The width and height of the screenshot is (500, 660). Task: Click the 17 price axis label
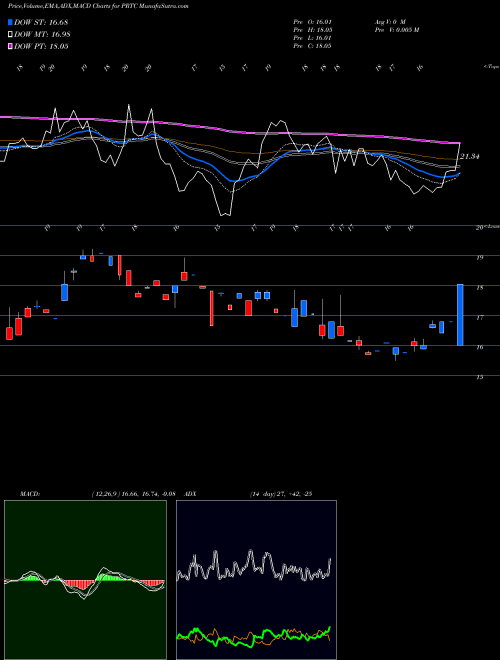(x=479, y=318)
